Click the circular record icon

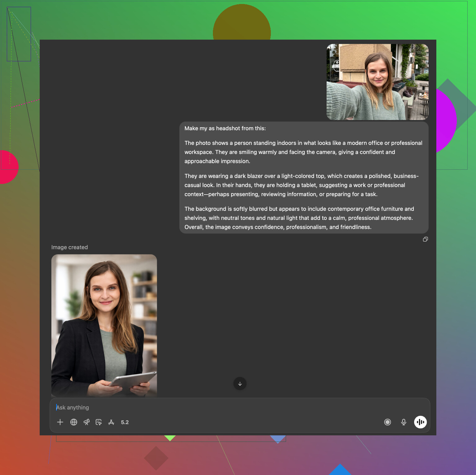click(x=387, y=422)
